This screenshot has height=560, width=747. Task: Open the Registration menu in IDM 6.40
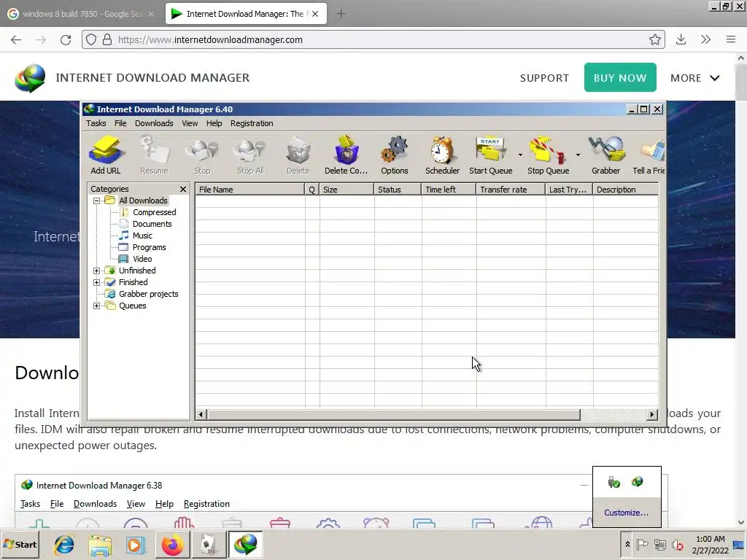coord(252,123)
